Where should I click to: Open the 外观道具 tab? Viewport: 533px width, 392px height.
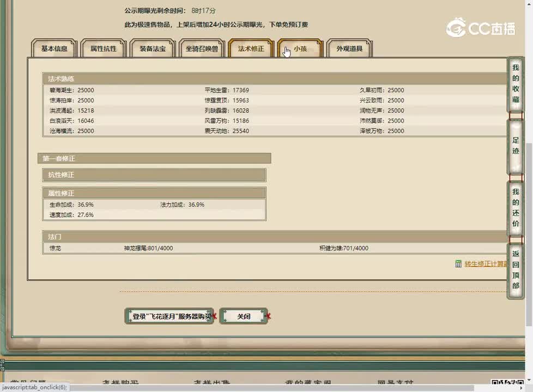pos(349,48)
